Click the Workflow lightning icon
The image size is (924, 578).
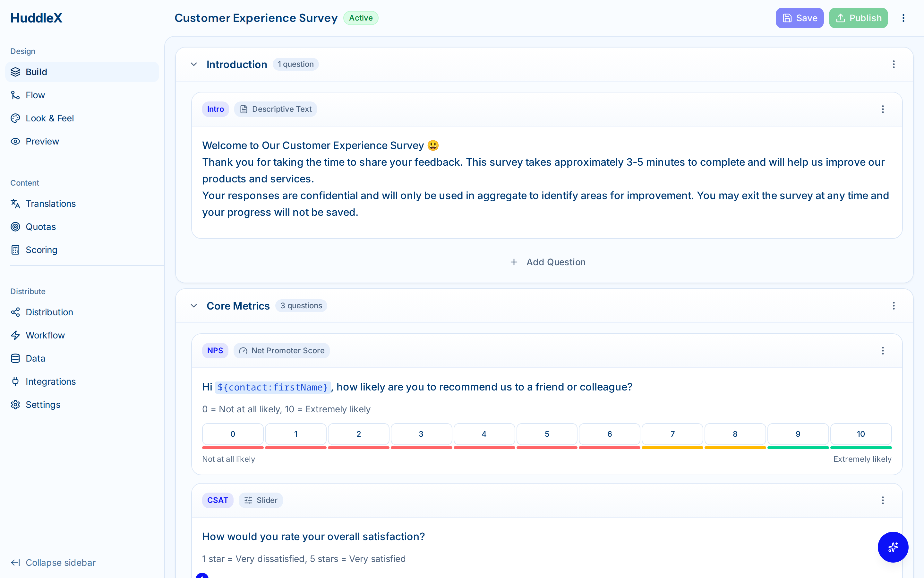tap(15, 335)
